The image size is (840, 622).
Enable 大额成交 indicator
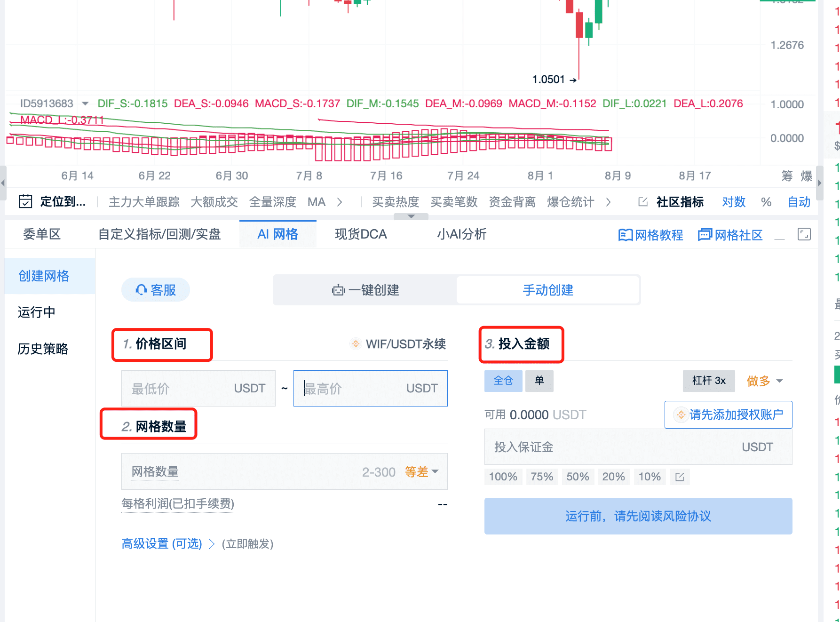[214, 202]
